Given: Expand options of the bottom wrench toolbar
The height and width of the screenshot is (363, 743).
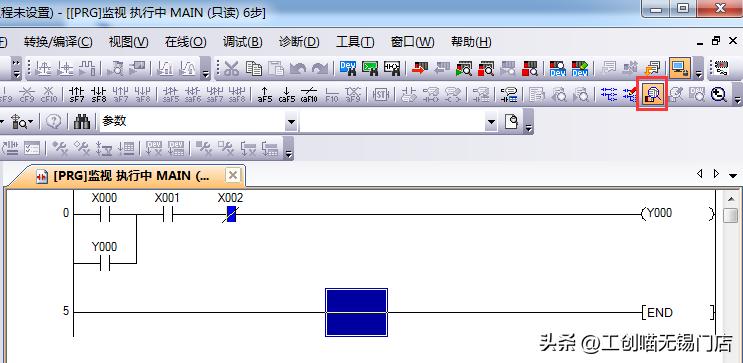Looking at the screenshot, I should click(289, 149).
